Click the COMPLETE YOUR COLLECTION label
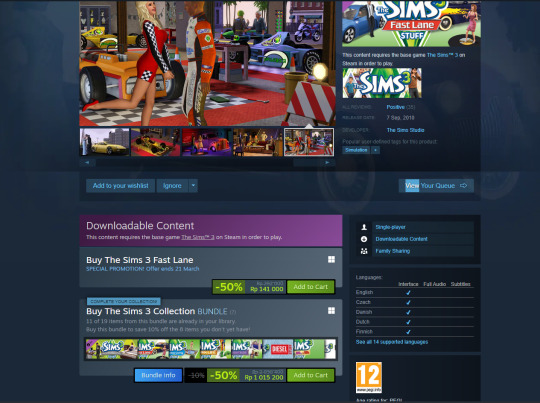540x403 pixels. coord(124,301)
